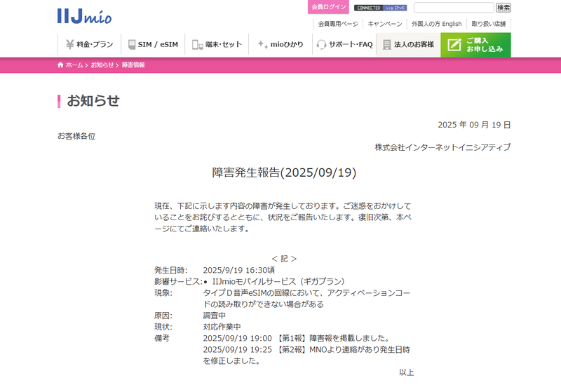Open the 端末・セット menu
Image resolution: width=561 pixels, height=392 pixels.
click(x=217, y=44)
